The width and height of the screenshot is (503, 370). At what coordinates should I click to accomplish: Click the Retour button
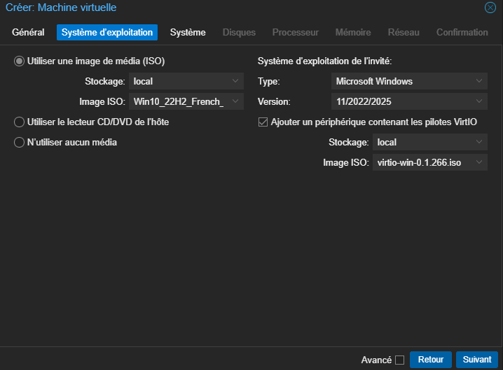coord(431,360)
